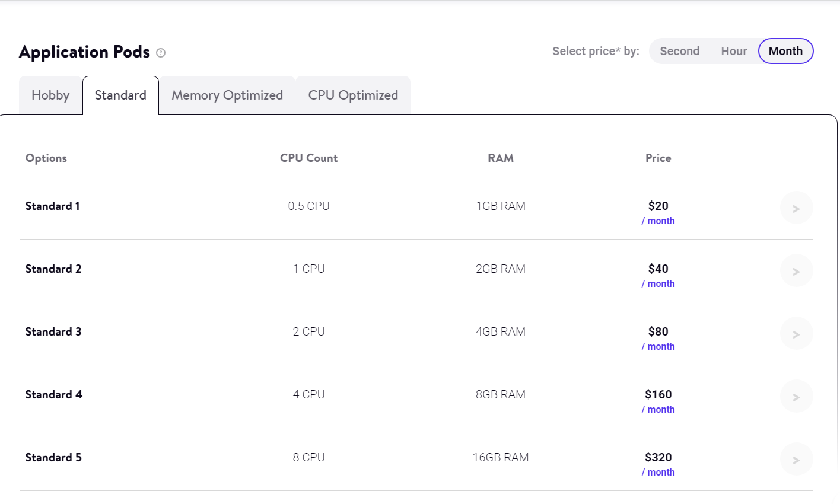This screenshot has width=840, height=504.
Task: Click the arrow icon on Standard 2 row
Action: point(796,270)
